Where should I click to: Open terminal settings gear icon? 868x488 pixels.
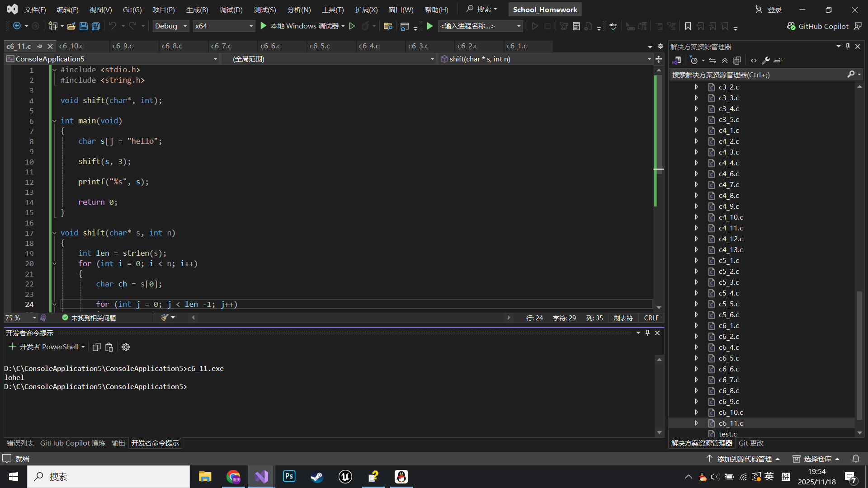(x=126, y=347)
